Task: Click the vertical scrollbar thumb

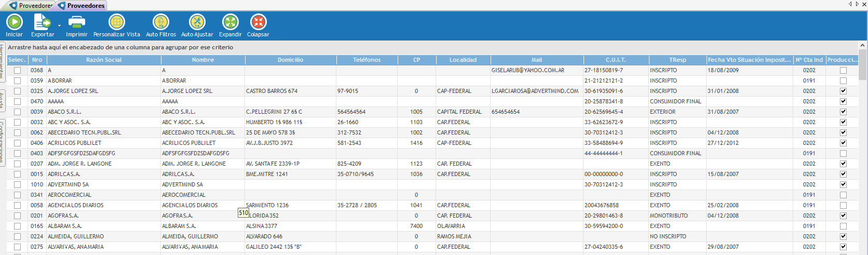Action: coord(862,65)
